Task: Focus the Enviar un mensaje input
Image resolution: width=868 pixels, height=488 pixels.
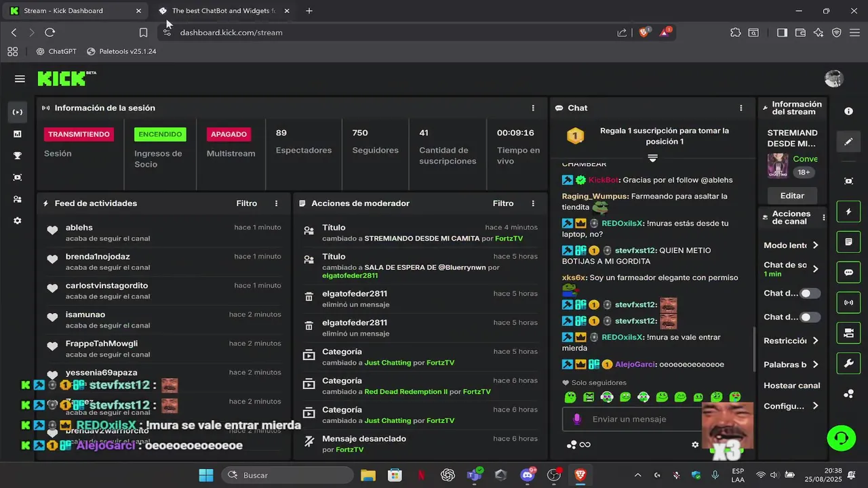Action: (631, 419)
